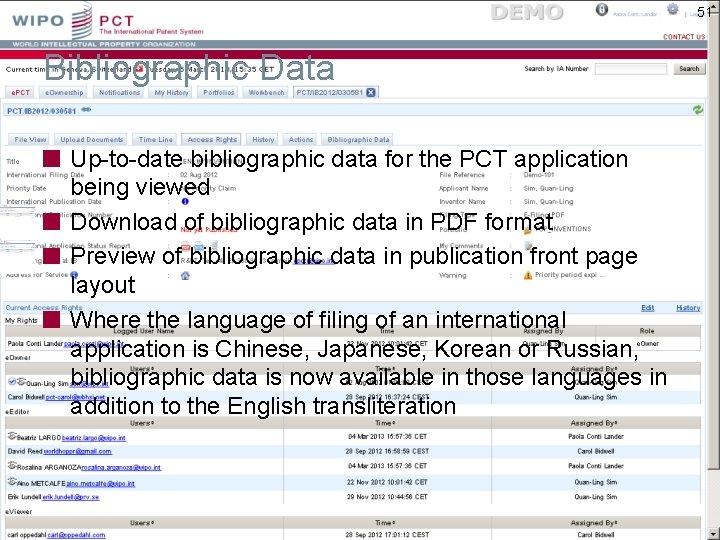Click the user account icon in the header

pos(602,9)
